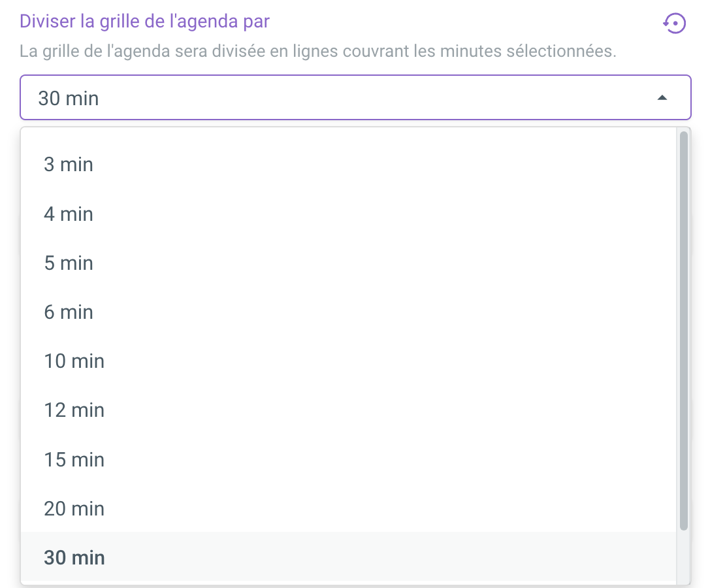
Task: Choose the "12 min" option
Action: tap(74, 410)
